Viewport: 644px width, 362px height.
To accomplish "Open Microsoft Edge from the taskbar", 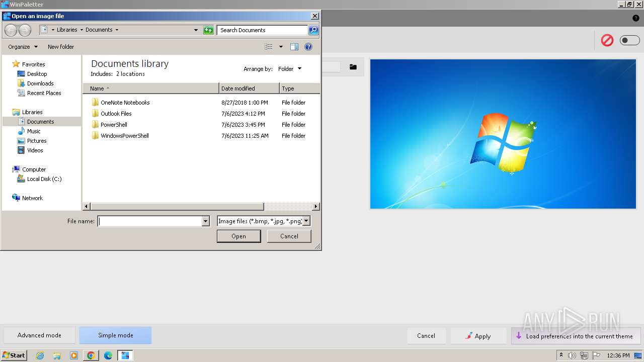I will pos(108,355).
